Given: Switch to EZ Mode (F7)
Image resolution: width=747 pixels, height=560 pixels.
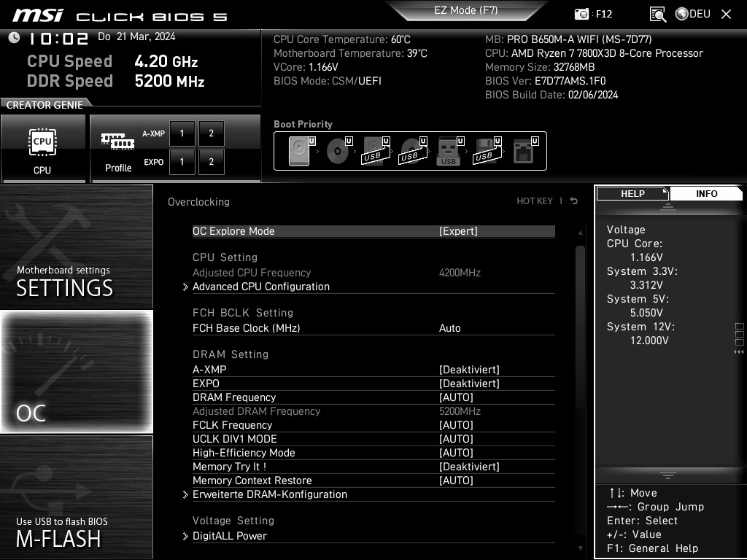Looking at the screenshot, I should 465,10.
